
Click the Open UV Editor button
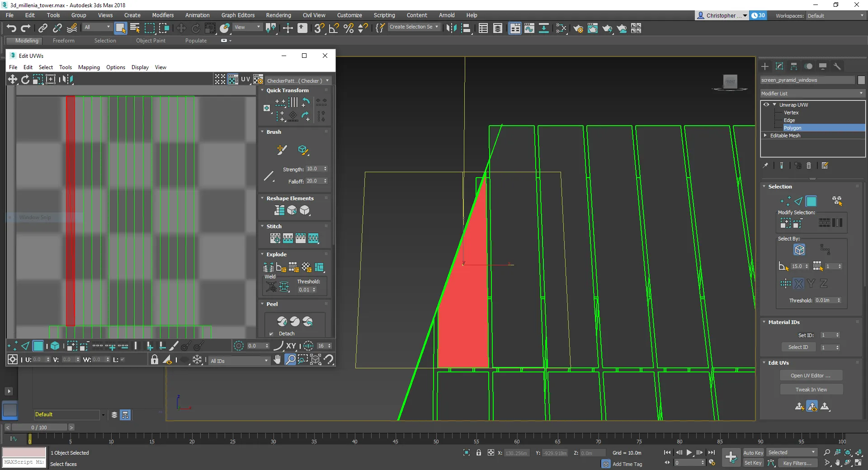(811, 376)
